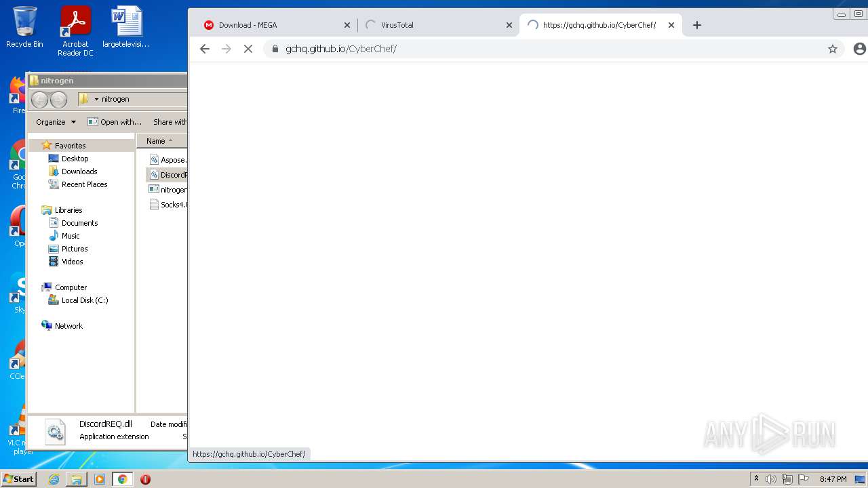
Task: Select the nitrogen file in the list
Action: click(167, 190)
